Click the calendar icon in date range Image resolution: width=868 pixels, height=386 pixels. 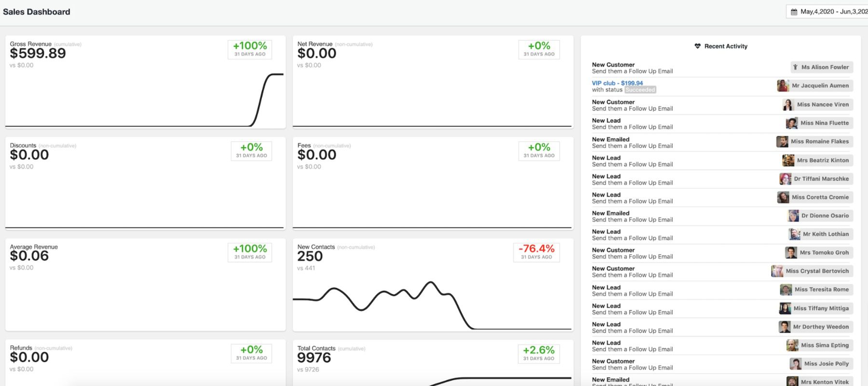[x=794, y=12]
